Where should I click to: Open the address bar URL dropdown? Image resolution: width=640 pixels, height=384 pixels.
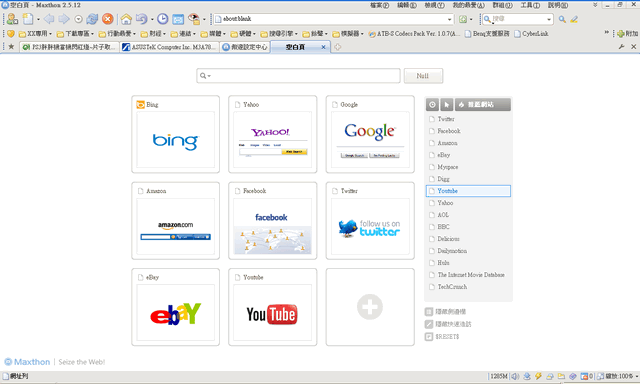click(449, 19)
